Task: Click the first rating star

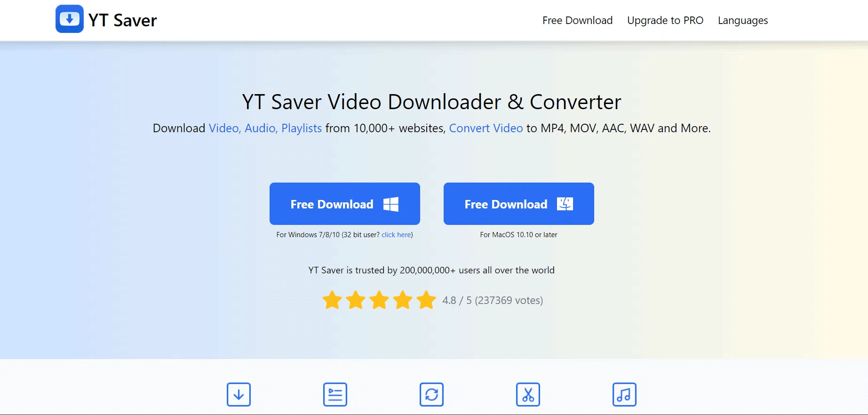Action: (332, 300)
